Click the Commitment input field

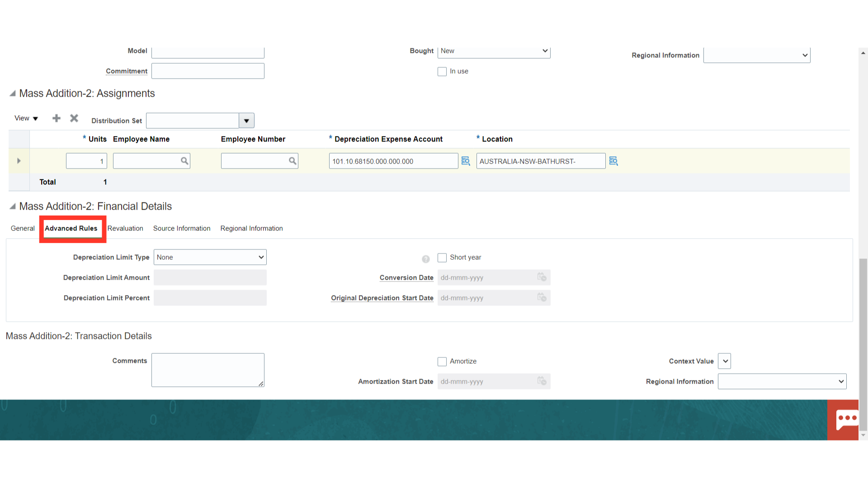tap(208, 71)
